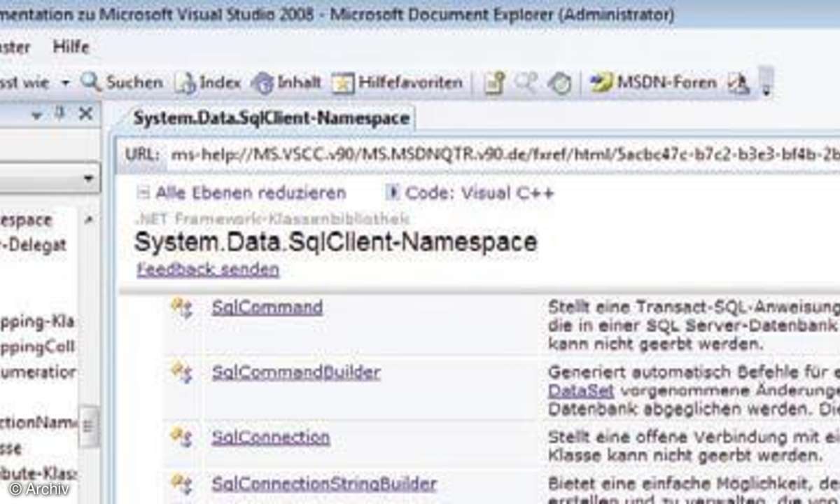This screenshot has width=840, height=504.
Task: Select the 'ppingColl' entry in left panel
Action: point(38,347)
